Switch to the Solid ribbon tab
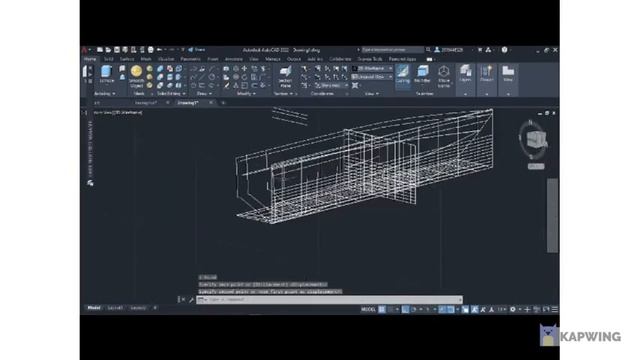 tap(109, 59)
